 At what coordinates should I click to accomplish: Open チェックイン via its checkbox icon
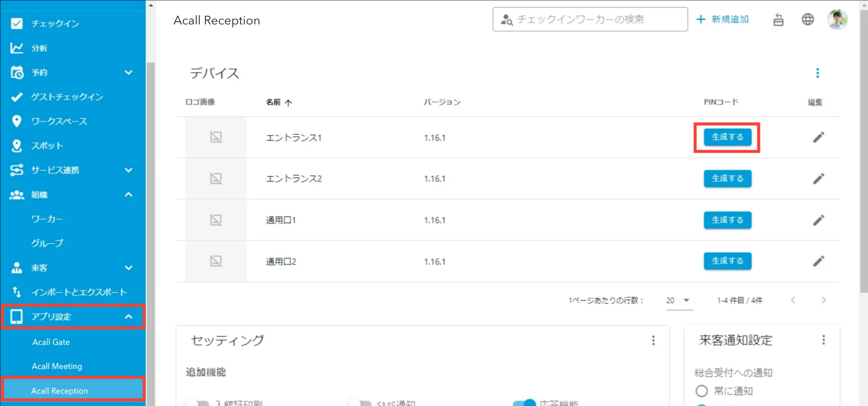(16, 24)
